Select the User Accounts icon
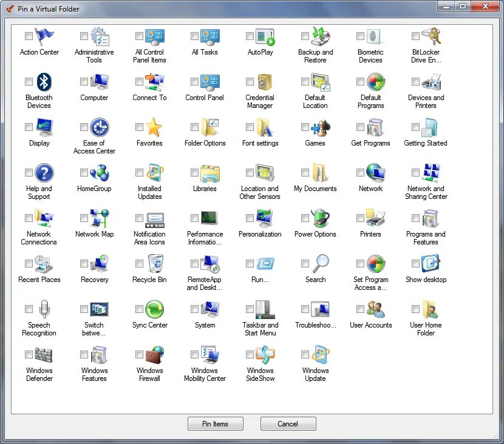The width and height of the screenshot is (504, 444). click(x=375, y=309)
